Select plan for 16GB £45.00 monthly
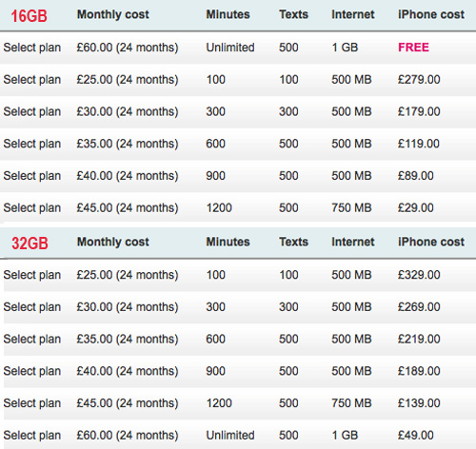 pos(32,208)
